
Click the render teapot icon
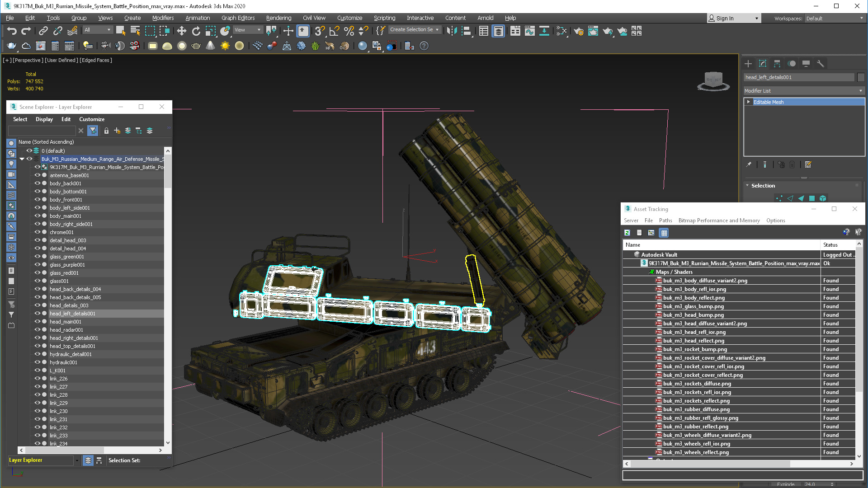coord(608,31)
